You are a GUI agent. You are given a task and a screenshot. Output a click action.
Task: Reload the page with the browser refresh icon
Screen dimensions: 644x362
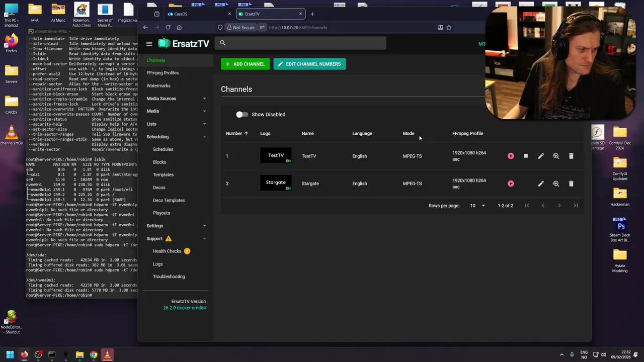click(168, 27)
